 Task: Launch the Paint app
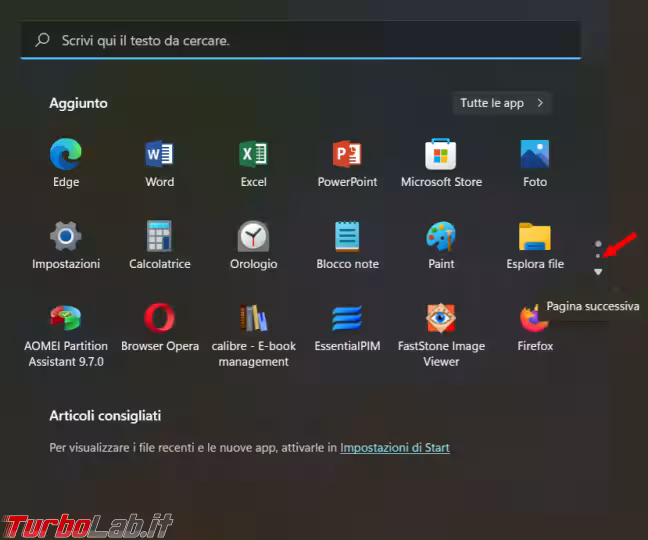441,245
